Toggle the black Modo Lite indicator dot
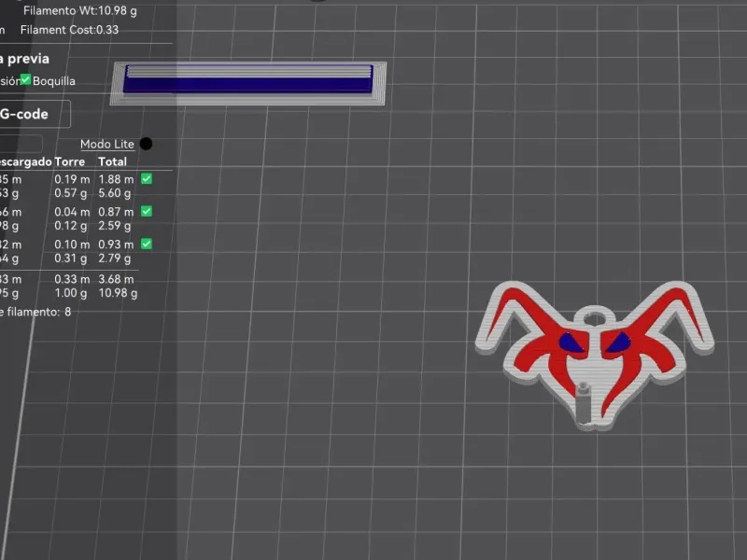The height and width of the screenshot is (560, 747). pyautogui.click(x=147, y=144)
